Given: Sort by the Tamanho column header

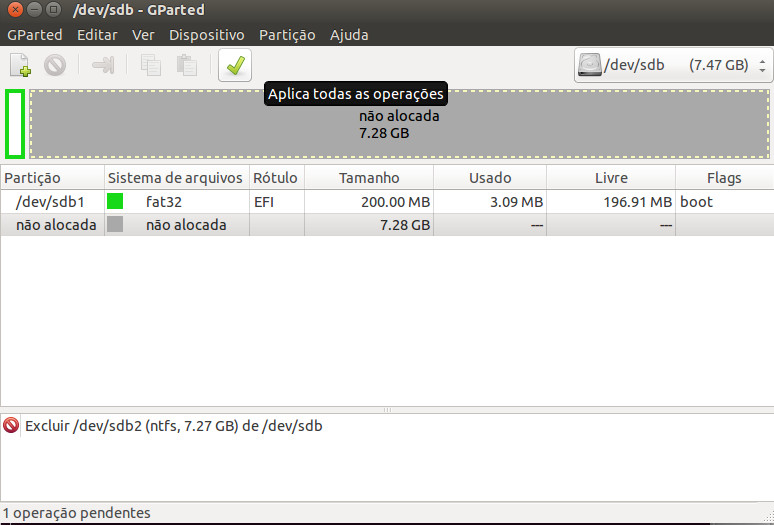Looking at the screenshot, I should [x=369, y=178].
